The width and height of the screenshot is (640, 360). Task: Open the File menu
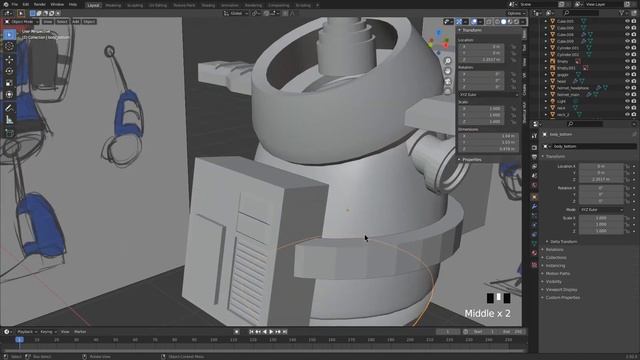coord(15,4)
